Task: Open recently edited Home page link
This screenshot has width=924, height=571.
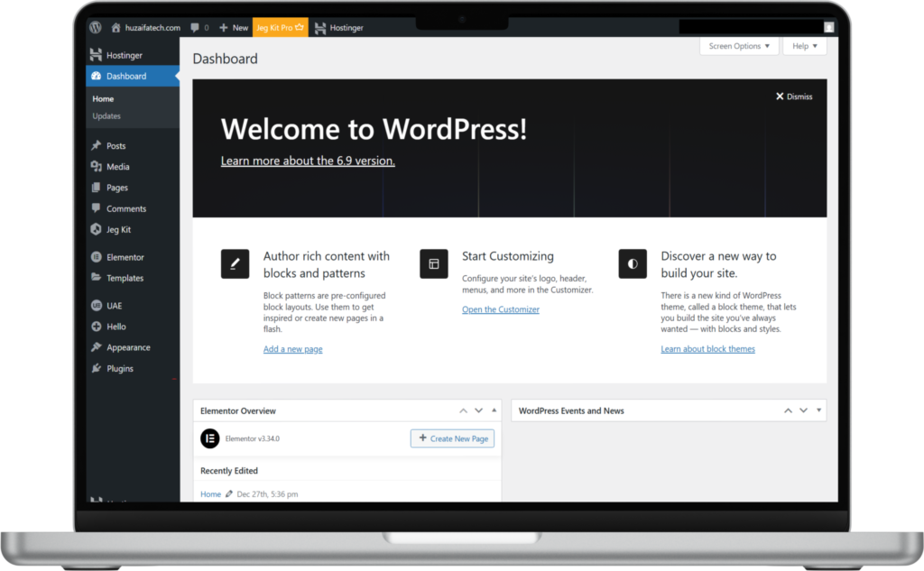Action: click(210, 493)
